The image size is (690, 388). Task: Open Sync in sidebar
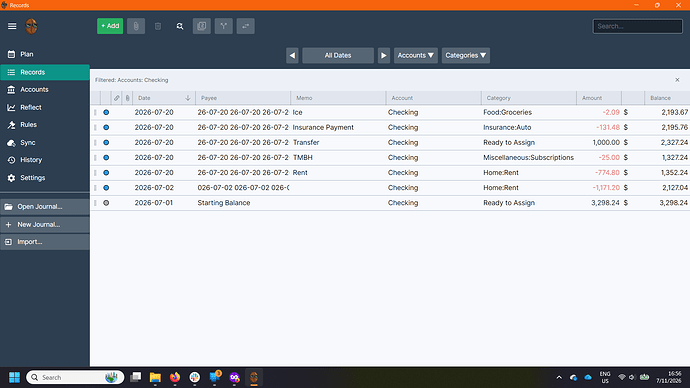(45, 143)
